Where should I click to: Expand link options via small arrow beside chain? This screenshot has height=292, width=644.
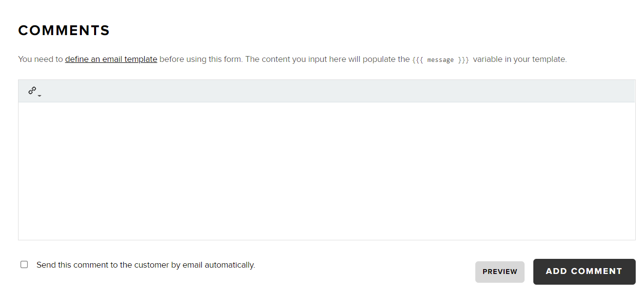pos(39,96)
